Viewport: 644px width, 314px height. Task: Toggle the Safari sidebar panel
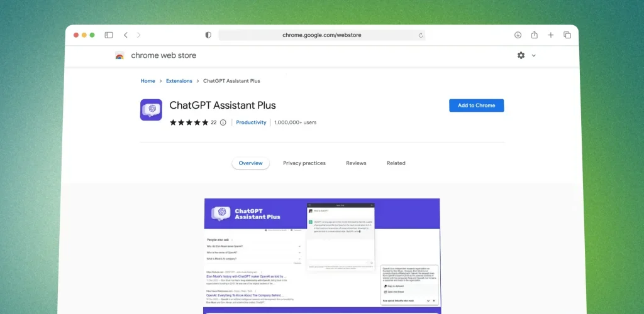point(109,35)
